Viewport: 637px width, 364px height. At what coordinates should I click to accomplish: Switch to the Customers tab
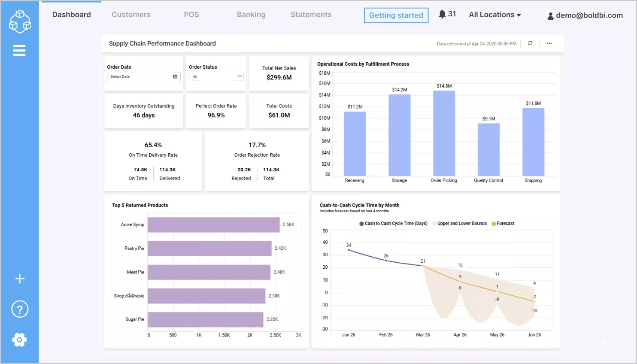(x=131, y=15)
